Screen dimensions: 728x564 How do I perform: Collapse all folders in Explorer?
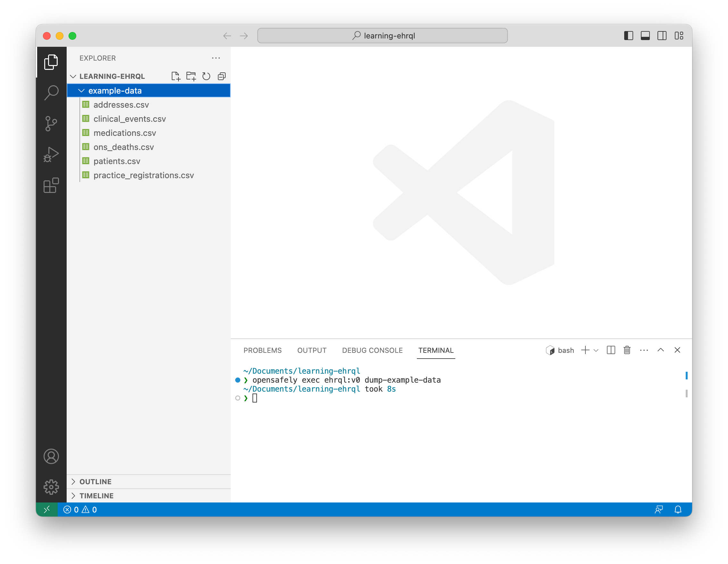(222, 76)
